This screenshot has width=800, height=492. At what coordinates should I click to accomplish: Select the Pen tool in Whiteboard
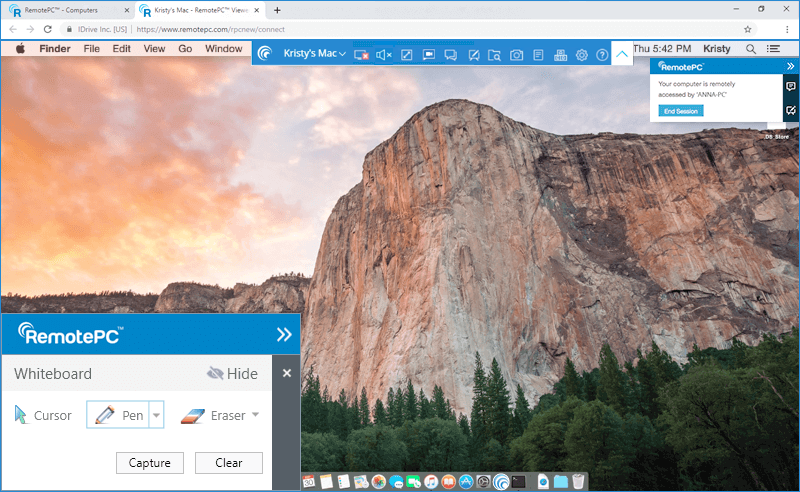click(118, 415)
